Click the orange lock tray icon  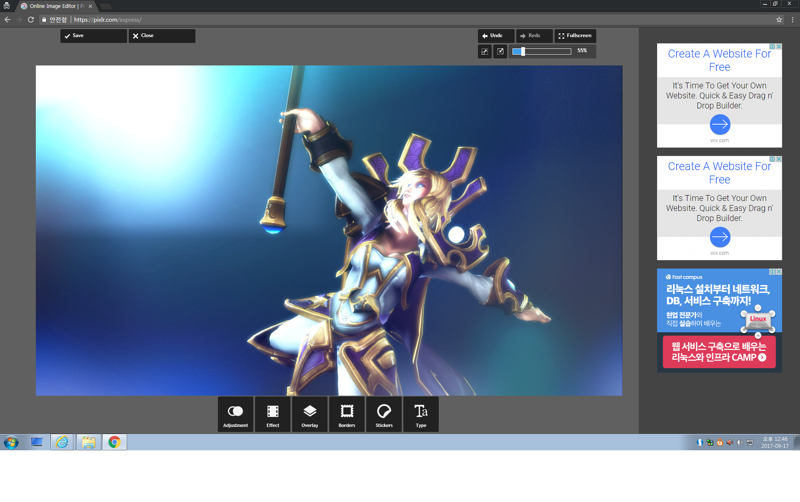coord(720,442)
